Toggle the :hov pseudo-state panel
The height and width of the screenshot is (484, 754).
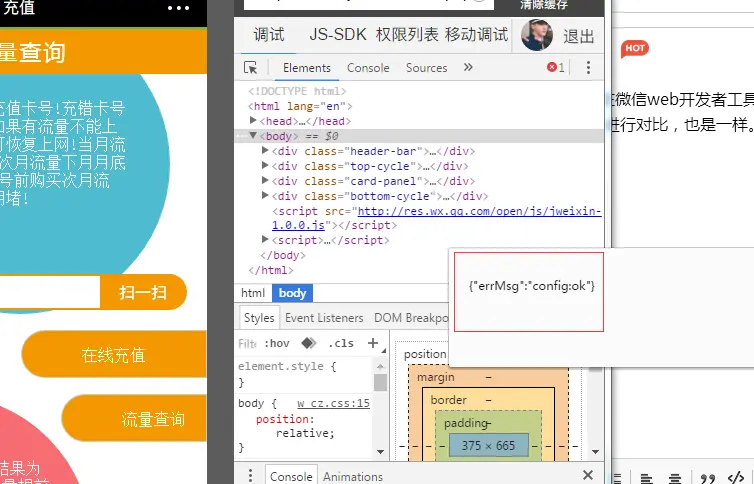(277, 343)
